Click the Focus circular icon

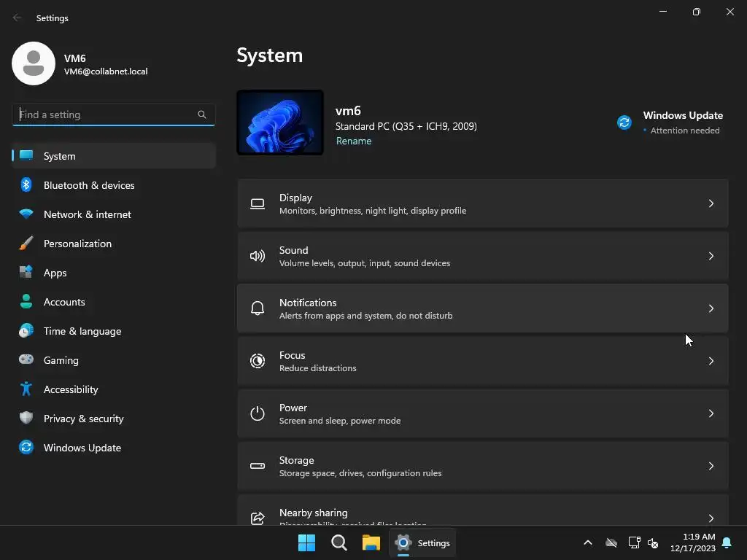[x=258, y=361]
